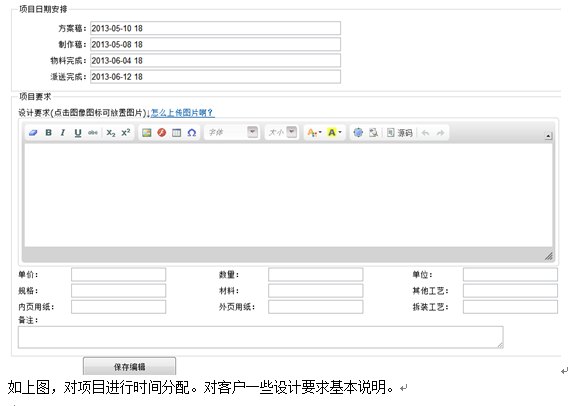Screen dimensions: 583x406
Task: Focus the 单位 input field
Action: pos(510,275)
